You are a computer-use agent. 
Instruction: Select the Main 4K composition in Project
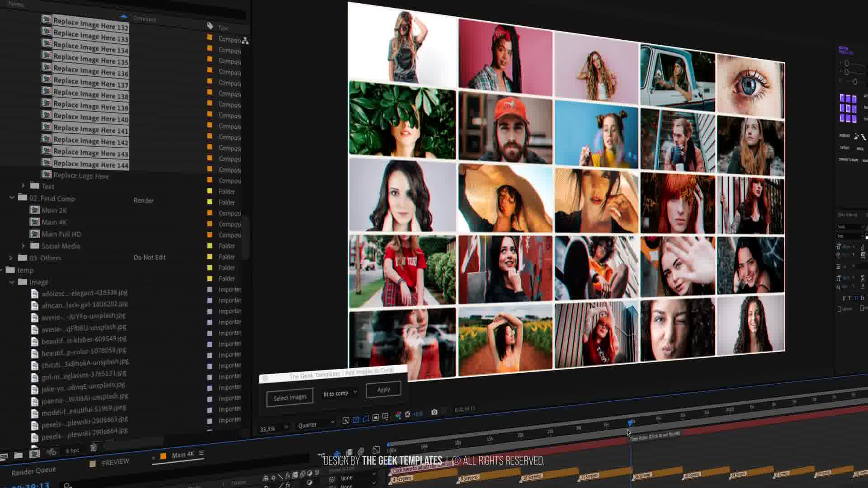pos(54,222)
